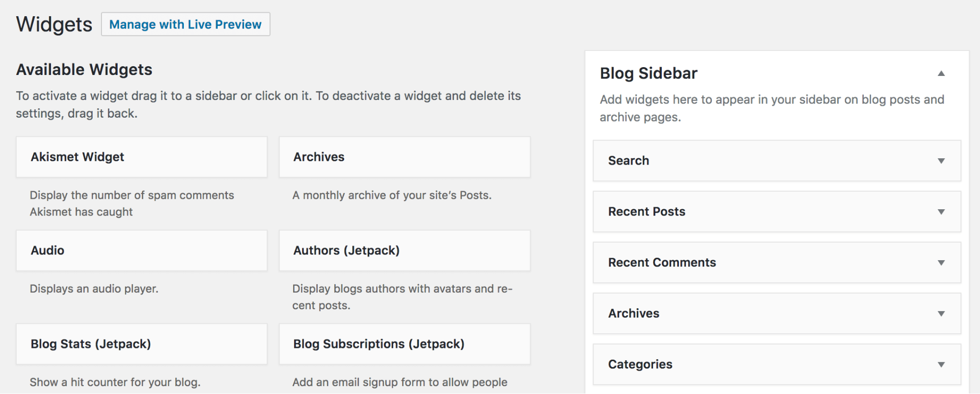Select the Categories widget in the sidebar
This screenshot has height=394, width=980.
point(735,365)
